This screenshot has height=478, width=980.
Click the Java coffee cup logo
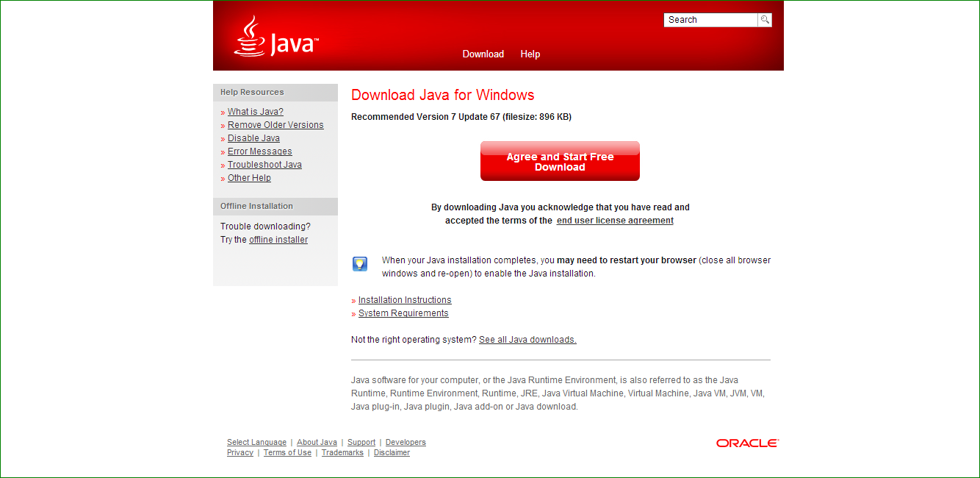pos(275,36)
